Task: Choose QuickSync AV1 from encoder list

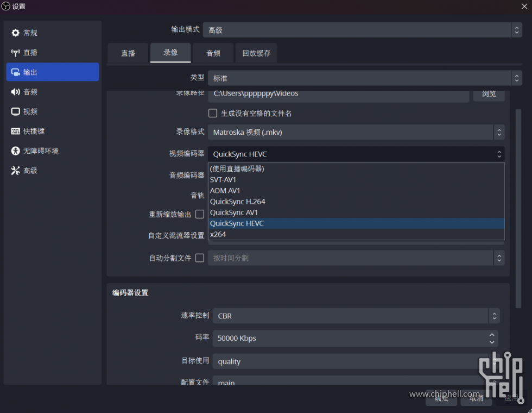Action: point(356,212)
